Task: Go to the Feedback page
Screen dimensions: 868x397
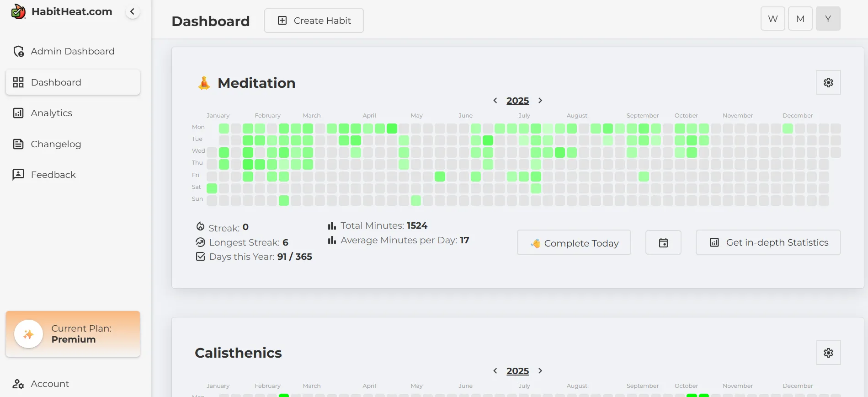Action: 53,175
